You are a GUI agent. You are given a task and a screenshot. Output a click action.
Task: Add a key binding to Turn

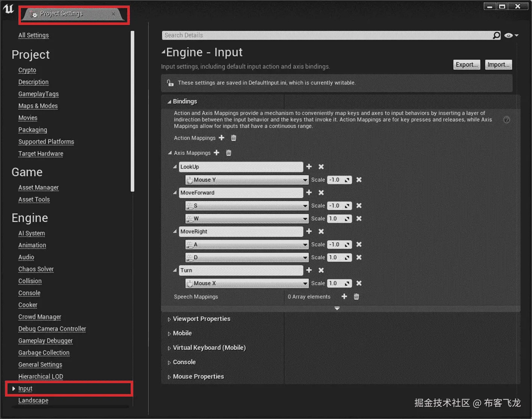click(x=309, y=270)
